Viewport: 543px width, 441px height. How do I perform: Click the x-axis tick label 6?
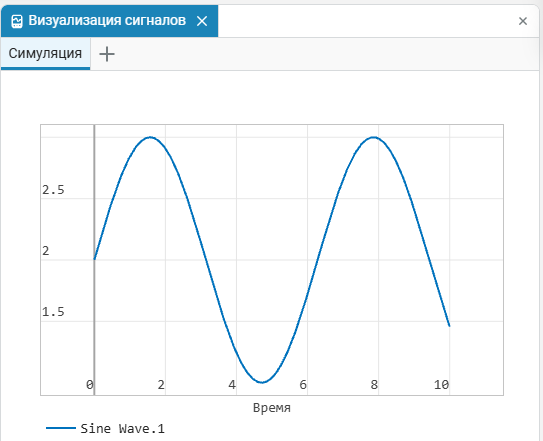303,385
